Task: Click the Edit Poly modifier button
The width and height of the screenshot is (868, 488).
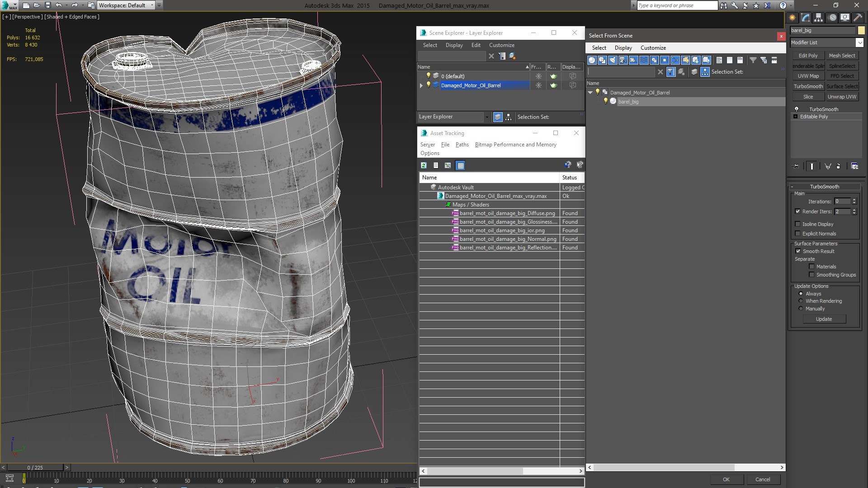Action: click(808, 56)
